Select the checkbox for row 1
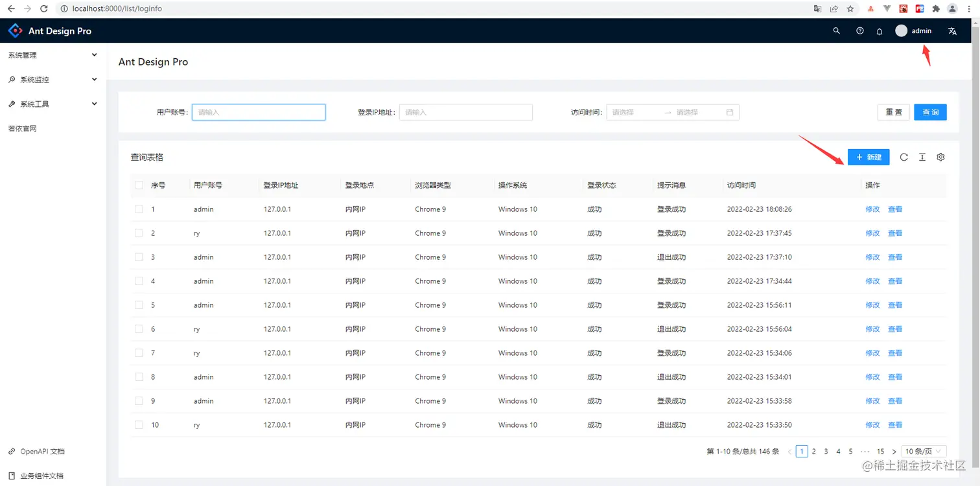Viewport: 980px width, 486px height. [x=139, y=209]
